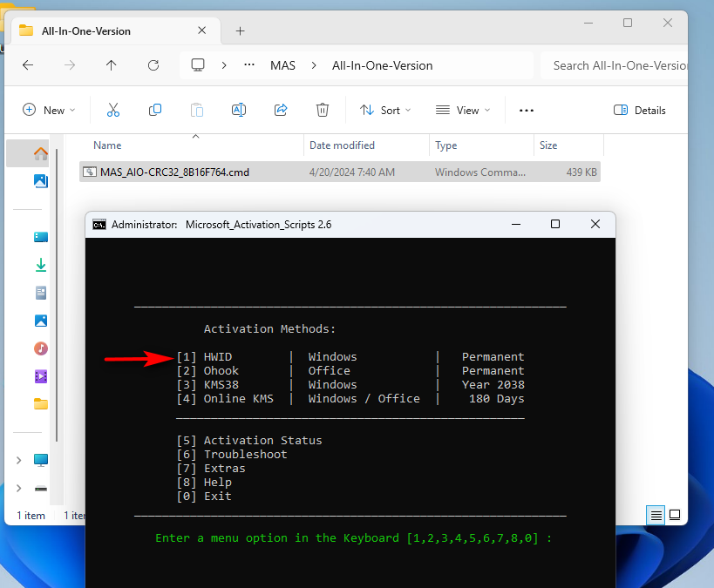Screen dimensions: 714x588
Task: Go forward with the right arrow
Action: (70, 65)
